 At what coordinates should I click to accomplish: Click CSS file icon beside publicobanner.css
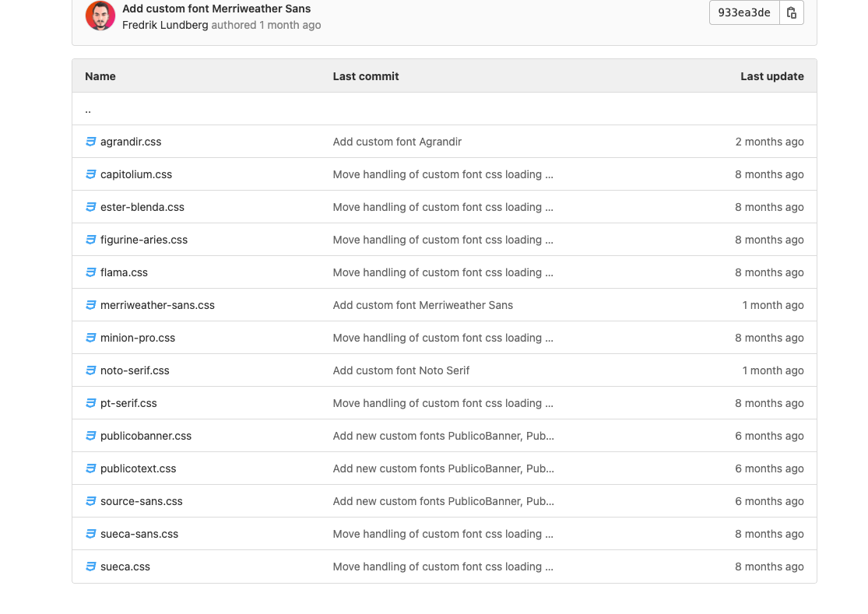coord(91,435)
